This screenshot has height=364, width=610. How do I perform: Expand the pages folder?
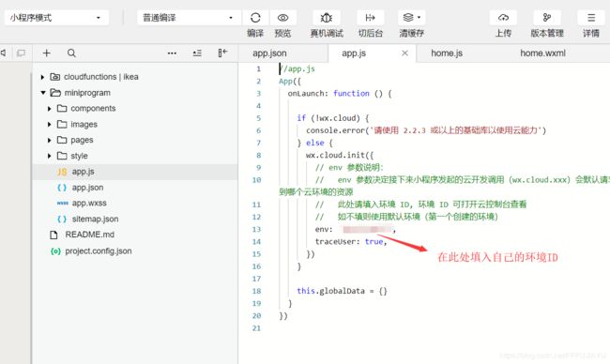pyautogui.click(x=50, y=140)
